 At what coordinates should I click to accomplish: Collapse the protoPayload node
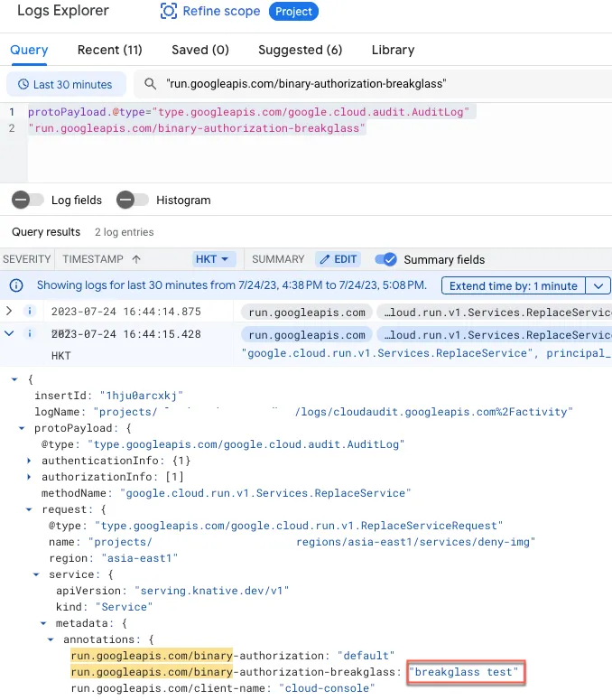(22, 428)
